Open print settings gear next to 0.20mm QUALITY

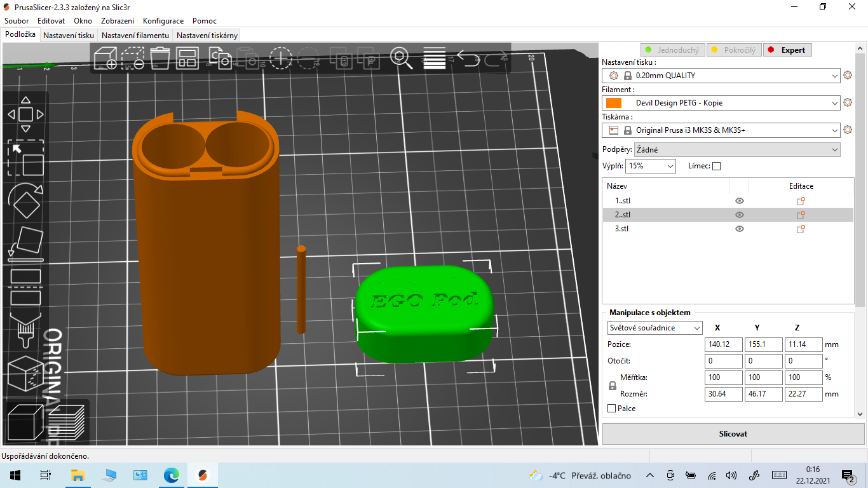tap(847, 76)
